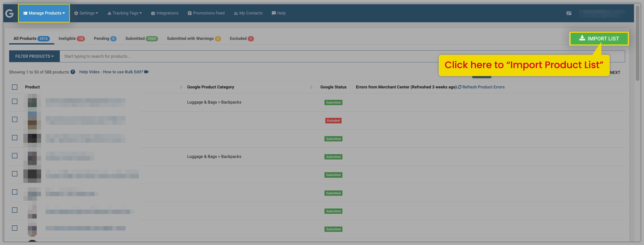Sort by the Product column arrows
Image resolution: width=644 pixels, height=245 pixels.
click(x=181, y=87)
